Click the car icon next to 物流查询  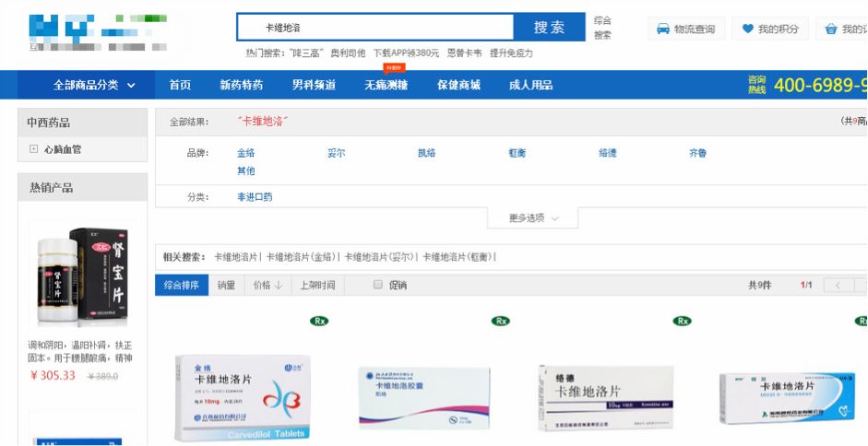(x=662, y=29)
